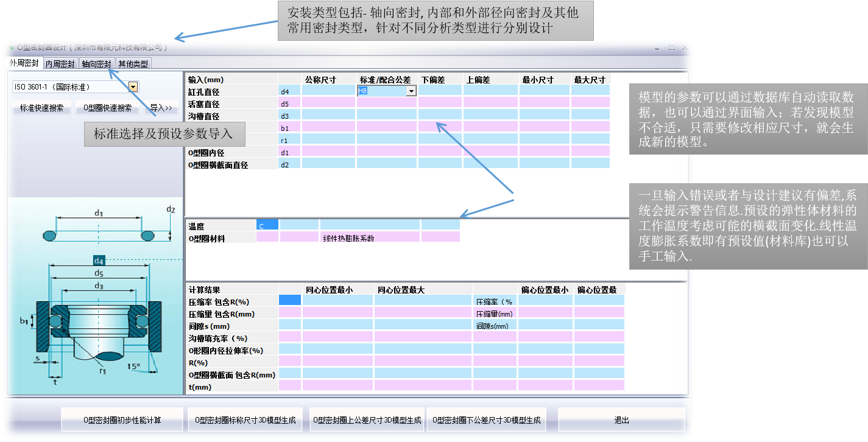Minimize the O型密封圈设计 window
The image size is (868, 442).
(658, 47)
